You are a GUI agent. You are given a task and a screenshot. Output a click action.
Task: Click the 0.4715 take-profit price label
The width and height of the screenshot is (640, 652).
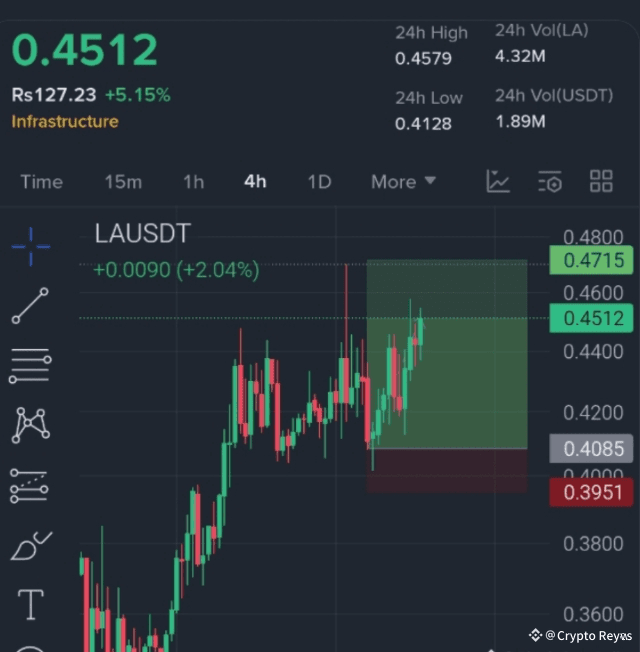[591, 260]
